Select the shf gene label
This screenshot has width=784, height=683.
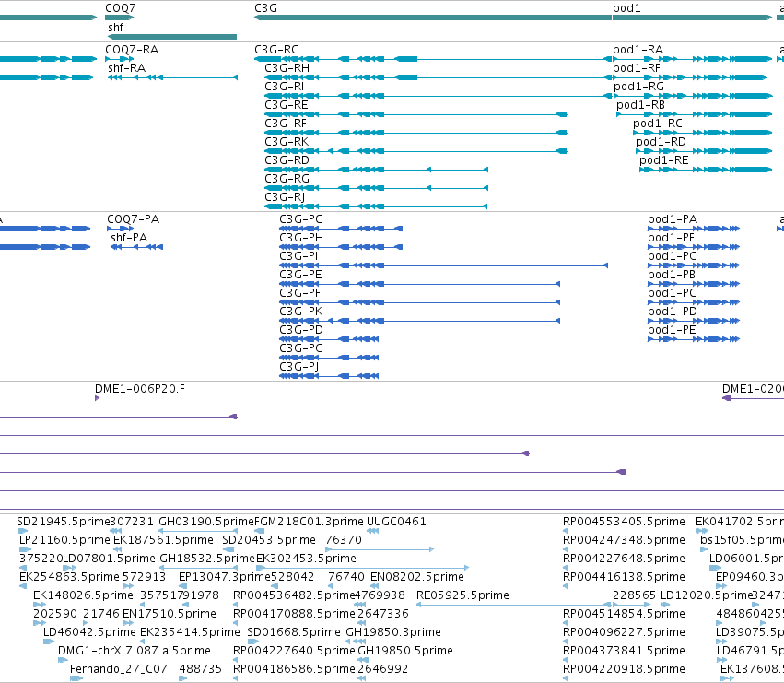(x=115, y=27)
